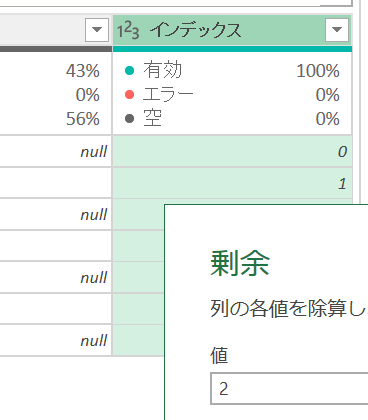
Task: Click the 56% value in left column
Action: pyautogui.click(x=83, y=119)
